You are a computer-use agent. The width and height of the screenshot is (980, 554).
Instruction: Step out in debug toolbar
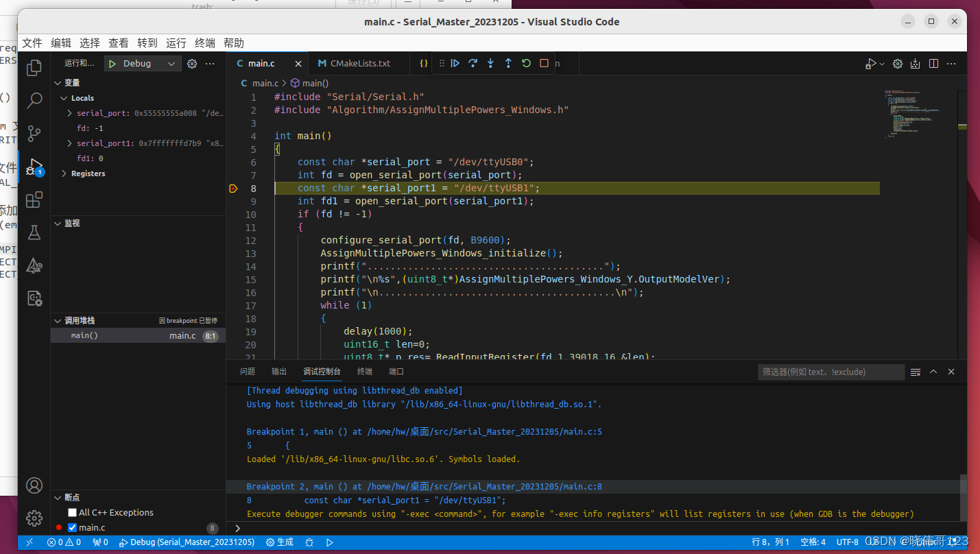[508, 63]
